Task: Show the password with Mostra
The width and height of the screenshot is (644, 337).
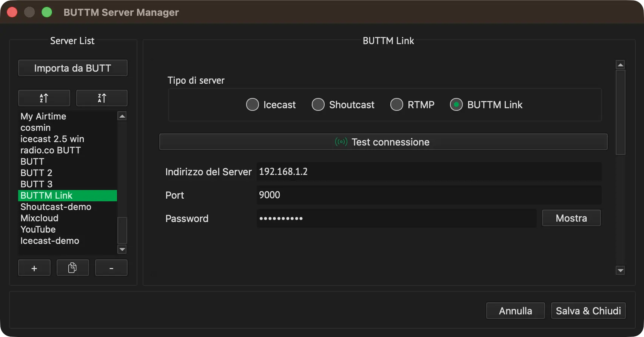Action: (572, 218)
